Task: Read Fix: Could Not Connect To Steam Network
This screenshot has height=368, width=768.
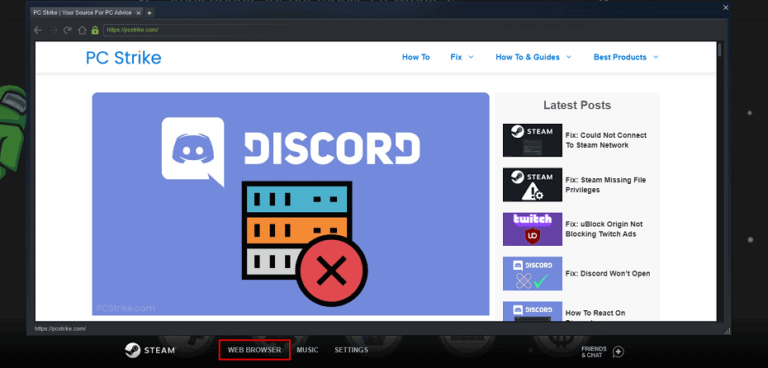Action: (606, 140)
